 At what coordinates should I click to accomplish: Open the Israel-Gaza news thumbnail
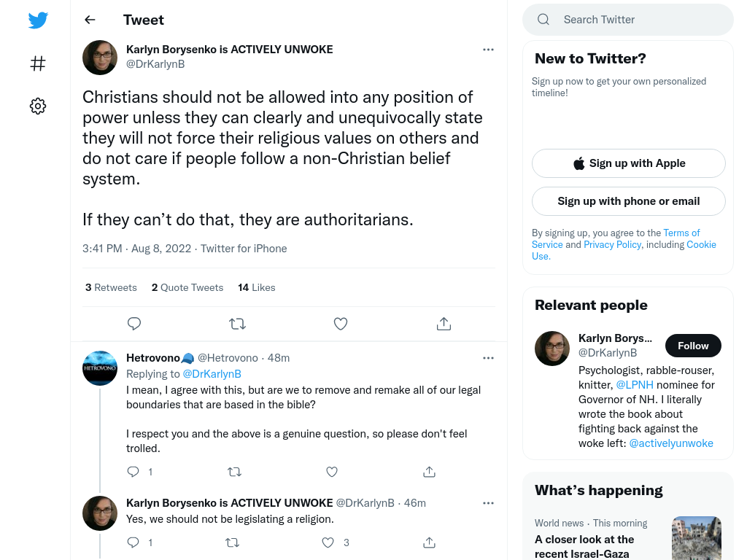pos(697,538)
